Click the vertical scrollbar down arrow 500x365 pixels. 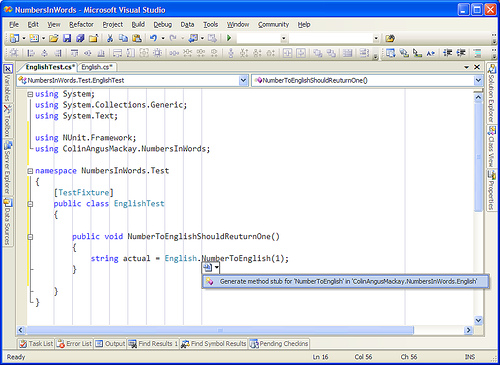tap(478, 321)
